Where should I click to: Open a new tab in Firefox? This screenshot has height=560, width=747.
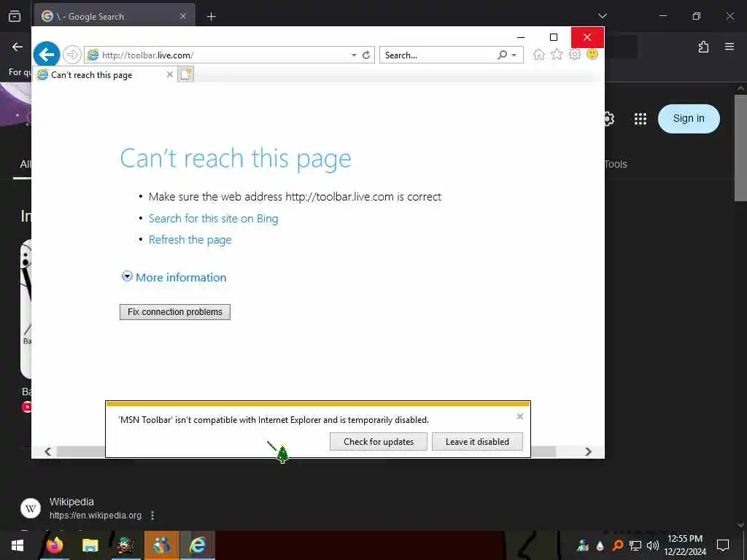coord(212,17)
